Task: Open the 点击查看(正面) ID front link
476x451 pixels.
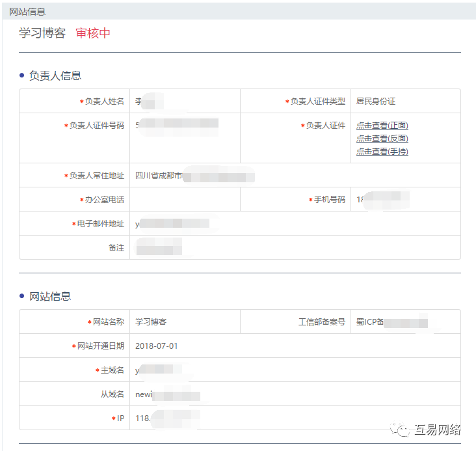Action: click(x=382, y=126)
